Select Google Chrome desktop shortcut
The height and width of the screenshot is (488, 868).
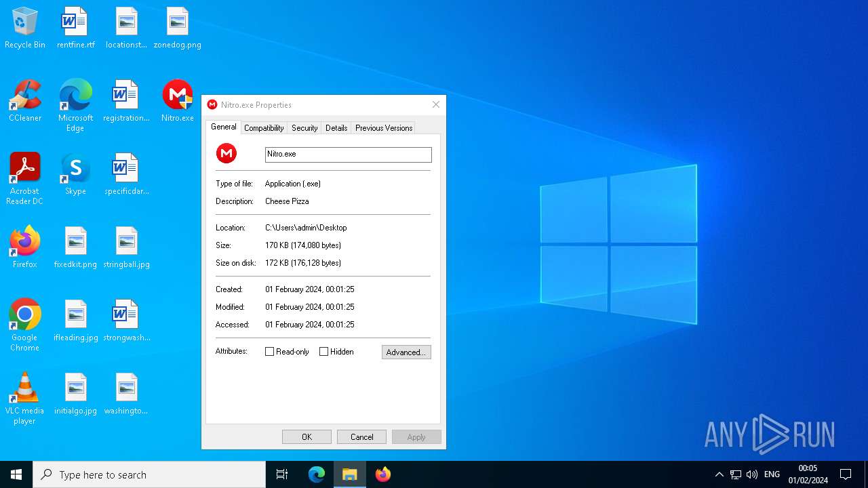click(x=25, y=325)
